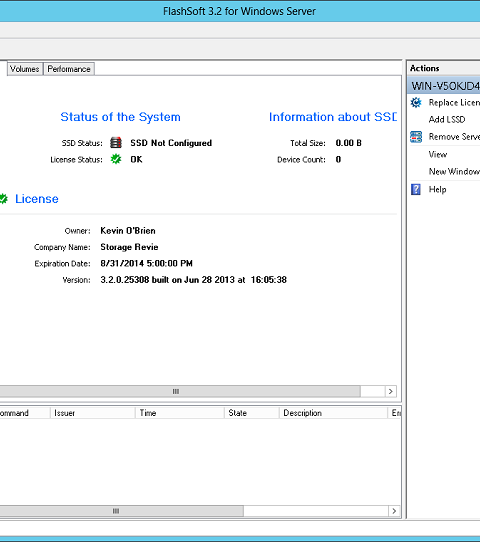The height and width of the screenshot is (542, 480).
Task: Click the FlashSoft 3.2 window title bar
Action: pyautogui.click(x=240, y=11)
